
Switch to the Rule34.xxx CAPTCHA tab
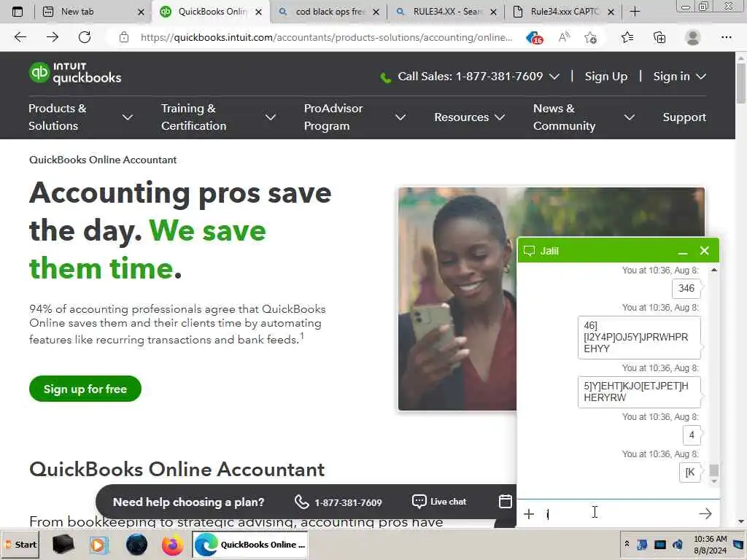563,12
